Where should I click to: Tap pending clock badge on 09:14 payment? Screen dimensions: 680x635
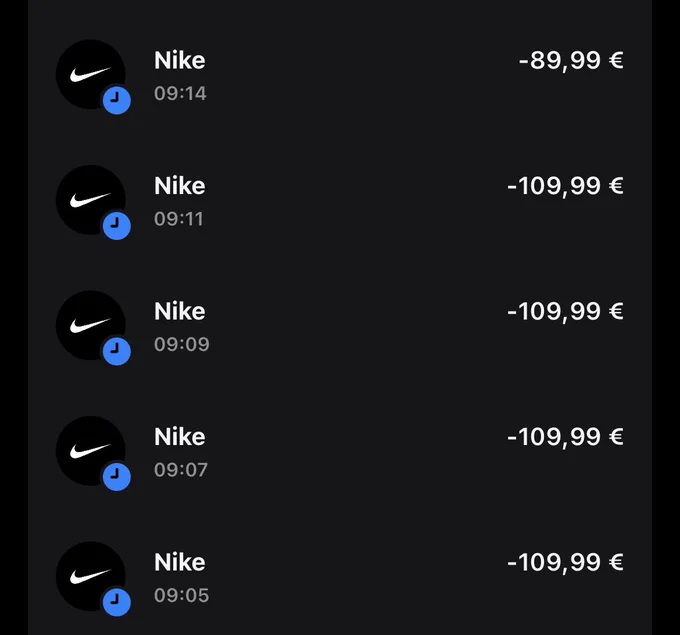117,100
